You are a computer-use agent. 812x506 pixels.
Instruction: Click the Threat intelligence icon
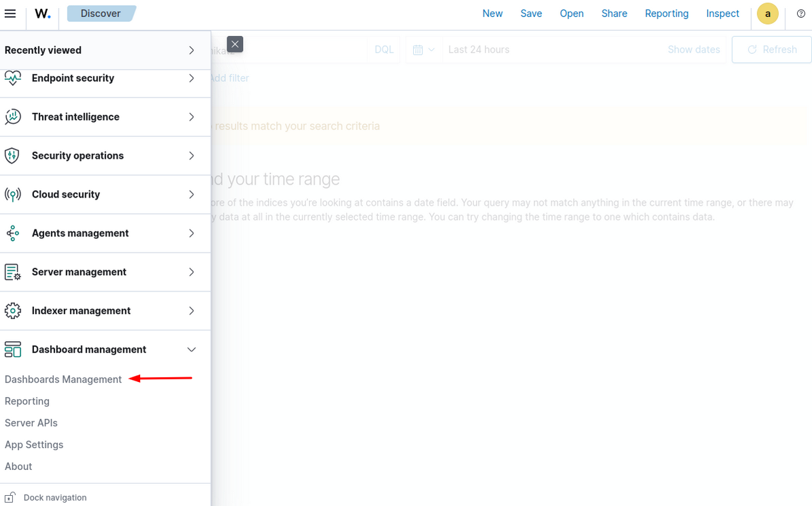(13, 117)
